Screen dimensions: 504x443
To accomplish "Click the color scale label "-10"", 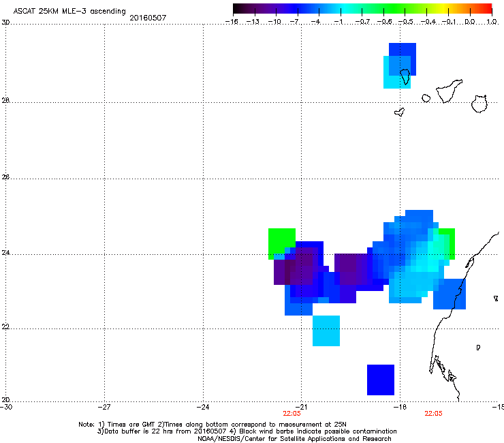I will 274,22.
